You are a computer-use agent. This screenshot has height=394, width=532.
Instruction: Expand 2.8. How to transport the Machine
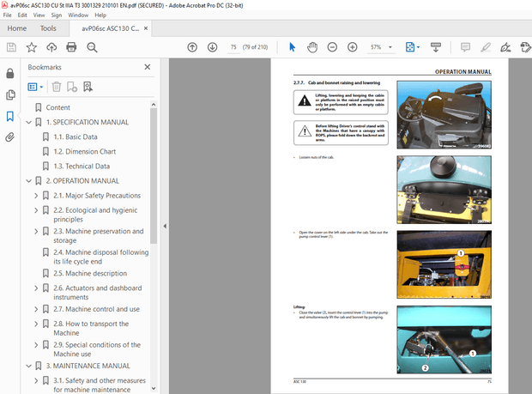tap(36, 324)
